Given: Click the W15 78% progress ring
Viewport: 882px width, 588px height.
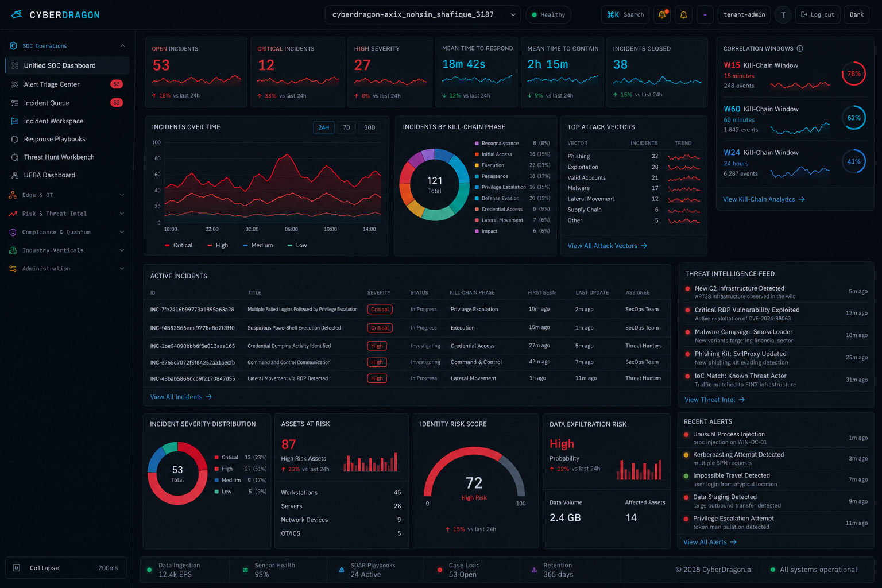Looking at the screenshot, I should pyautogui.click(x=854, y=73).
